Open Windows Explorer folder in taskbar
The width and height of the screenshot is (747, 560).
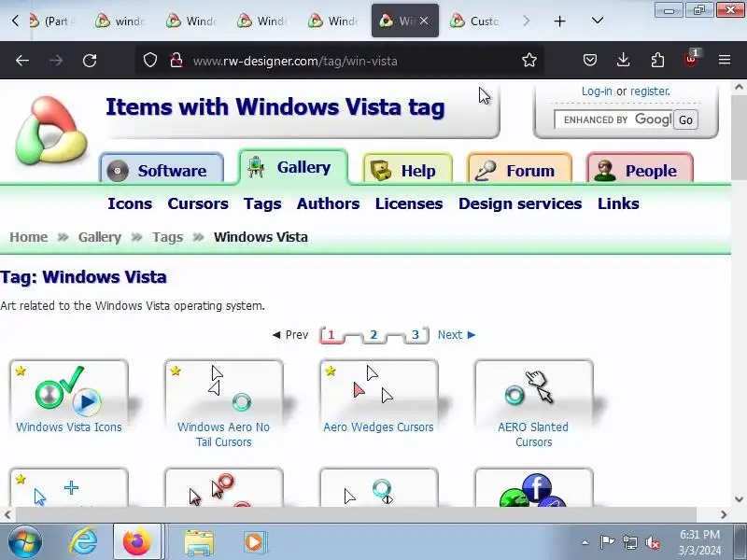pyautogui.click(x=199, y=542)
